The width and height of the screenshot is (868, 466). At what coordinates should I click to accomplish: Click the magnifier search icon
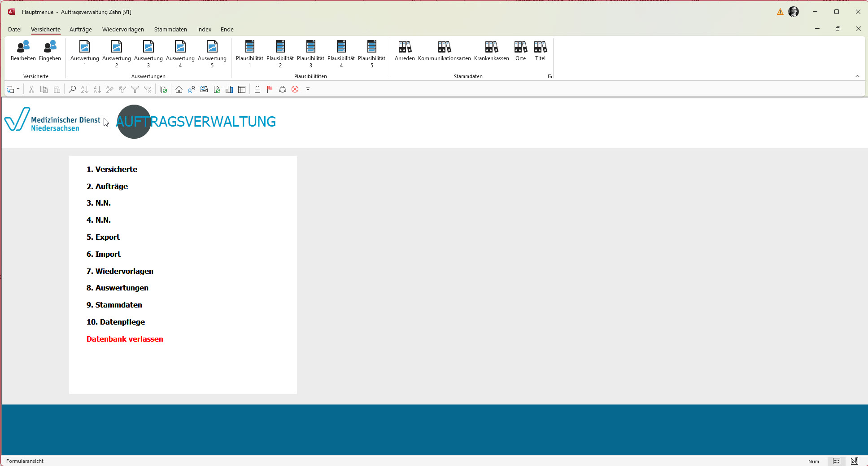(x=72, y=89)
